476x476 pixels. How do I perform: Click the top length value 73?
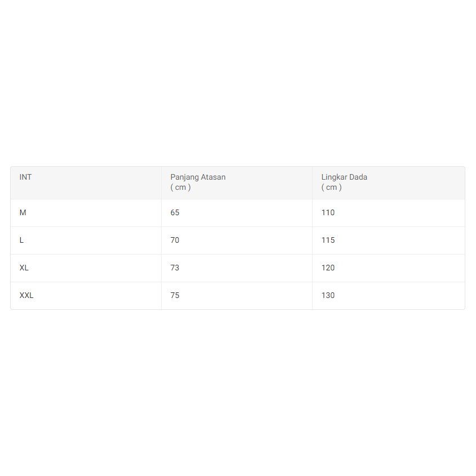(x=175, y=268)
